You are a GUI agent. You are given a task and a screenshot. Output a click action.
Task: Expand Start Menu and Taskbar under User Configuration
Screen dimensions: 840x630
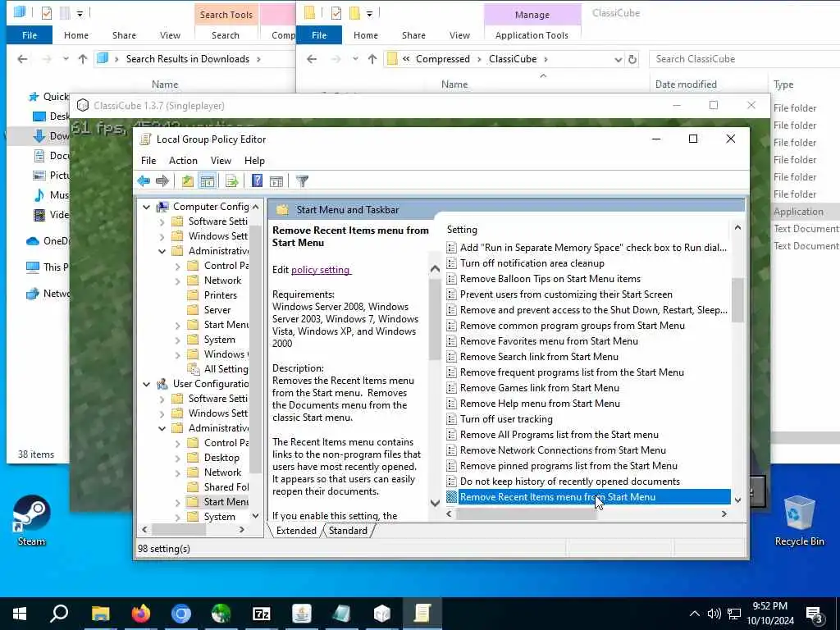pos(177,503)
